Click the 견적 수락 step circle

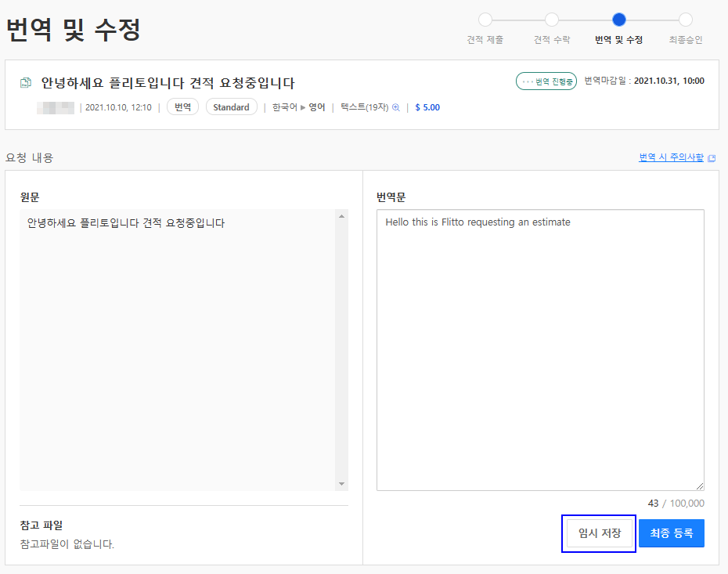(552, 20)
